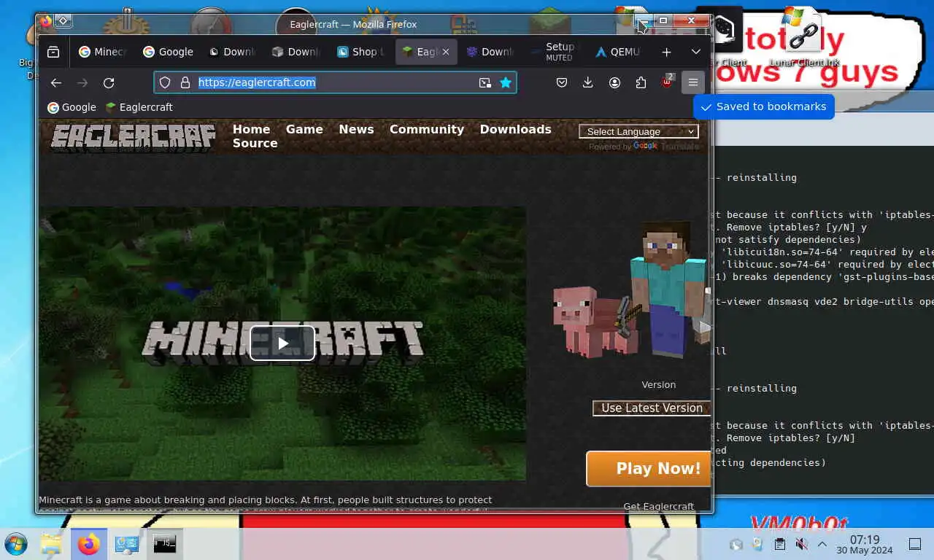The width and height of the screenshot is (934, 560).
Task: Expand the Select Language dropdown
Action: 638,131
